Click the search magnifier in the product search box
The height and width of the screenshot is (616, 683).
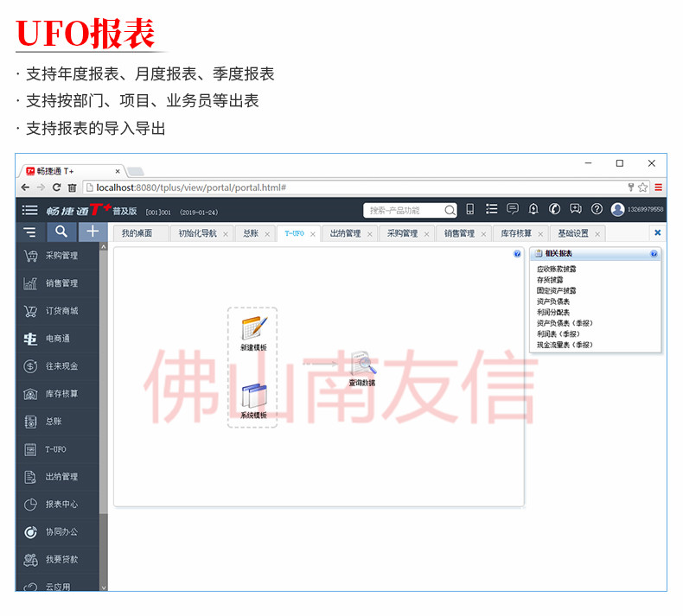450,211
